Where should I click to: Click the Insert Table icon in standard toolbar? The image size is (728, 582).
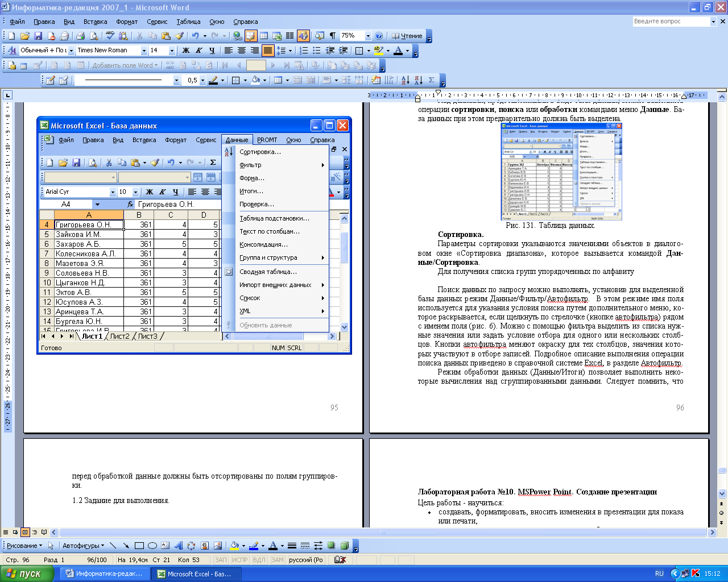pyautogui.click(x=264, y=36)
